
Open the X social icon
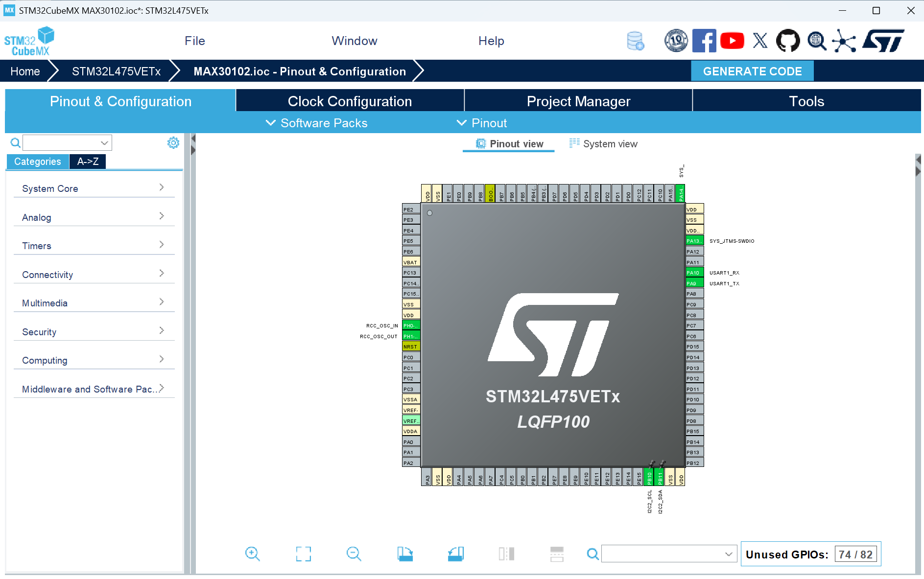point(760,41)
